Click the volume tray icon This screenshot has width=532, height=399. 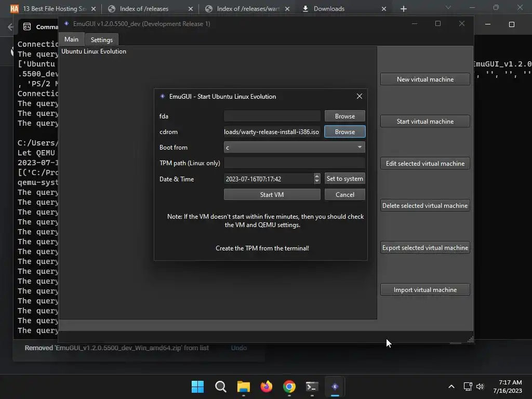click(x=480, y=387)
